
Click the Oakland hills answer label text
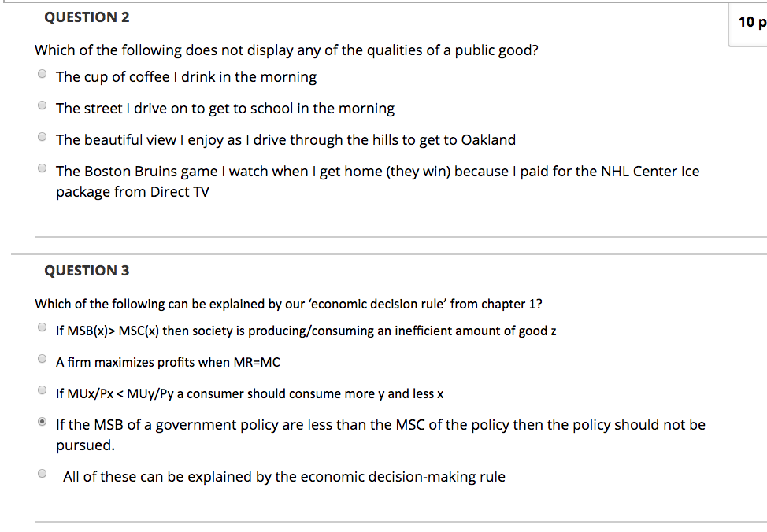click(x=285, y=139)
